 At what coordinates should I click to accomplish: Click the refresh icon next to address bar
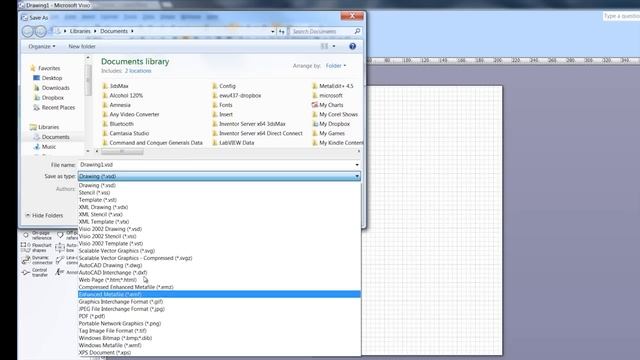[x=282, y=31]
